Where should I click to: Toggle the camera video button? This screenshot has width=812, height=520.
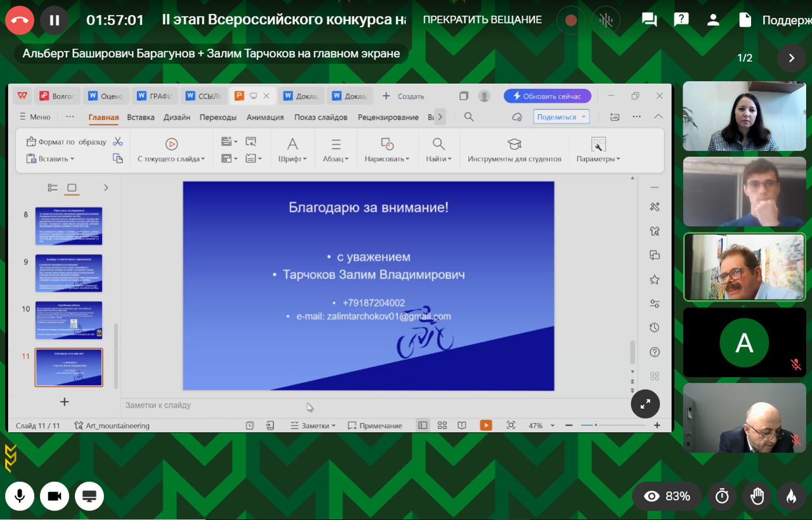(x=55, y=497)
